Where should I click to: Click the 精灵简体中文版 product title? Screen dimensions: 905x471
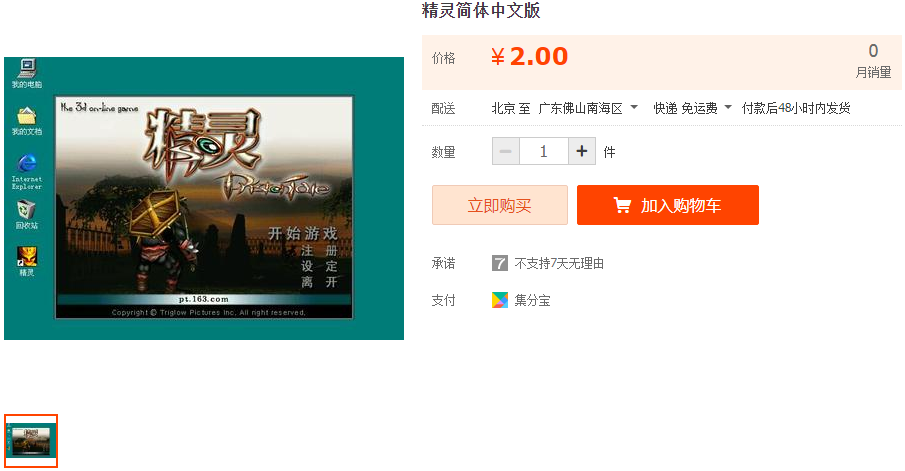click(x=481, y=10)
